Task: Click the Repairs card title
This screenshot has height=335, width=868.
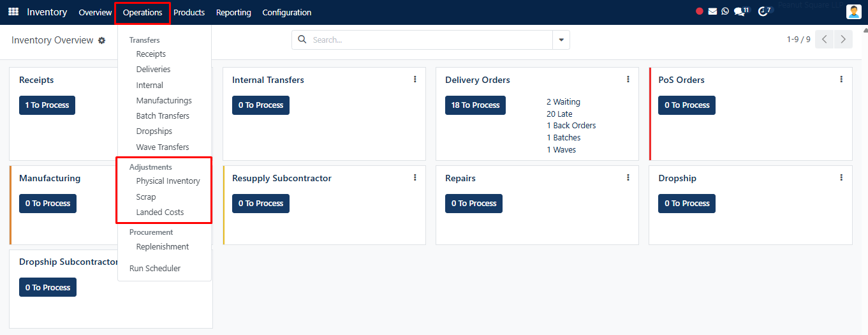Action: 460,178
